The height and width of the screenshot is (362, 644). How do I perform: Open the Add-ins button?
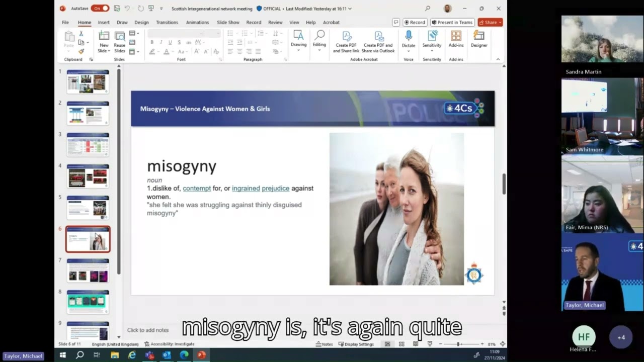coord(456,39)
